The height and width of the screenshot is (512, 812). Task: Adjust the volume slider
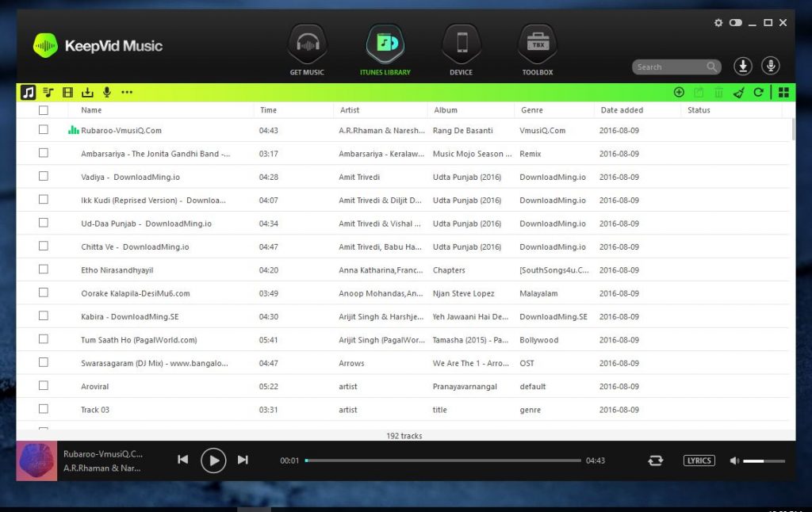coord(764,460)
